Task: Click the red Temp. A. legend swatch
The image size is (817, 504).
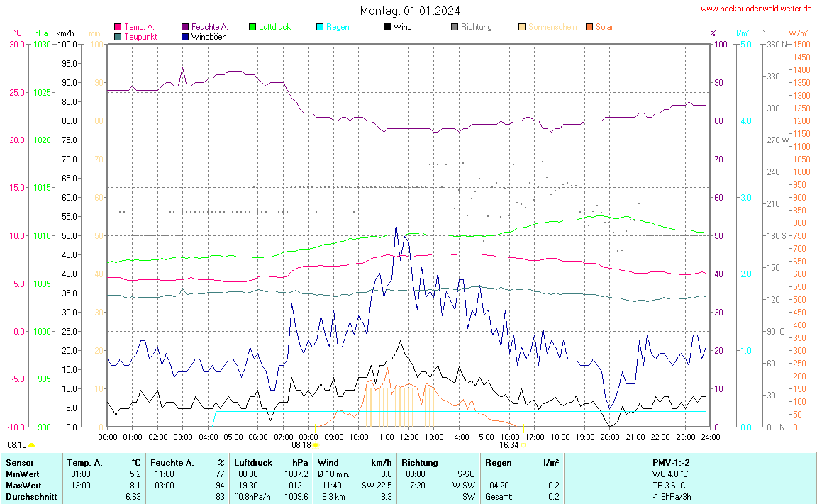Action: point(118,27)
